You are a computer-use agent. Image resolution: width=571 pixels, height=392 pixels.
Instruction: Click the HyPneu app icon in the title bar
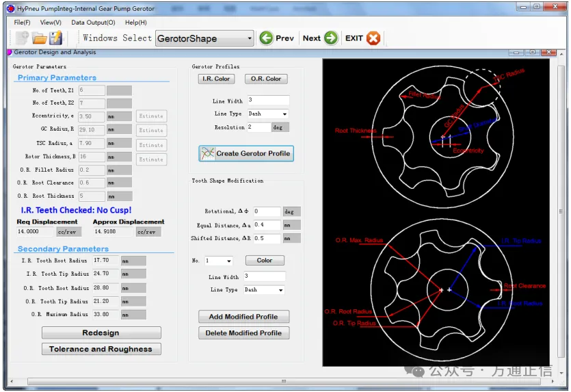11,8
